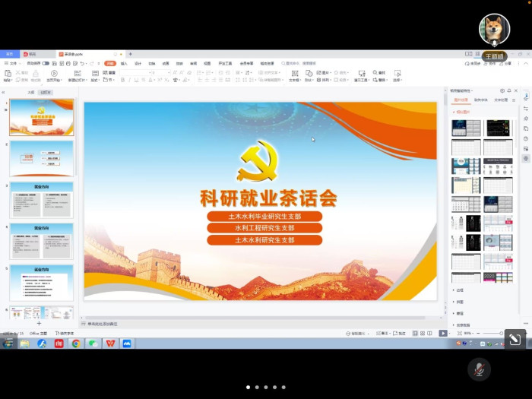The height and width of the screenshot is (399, 532).
Task: Click the command search box
Action: pos(299,63)
